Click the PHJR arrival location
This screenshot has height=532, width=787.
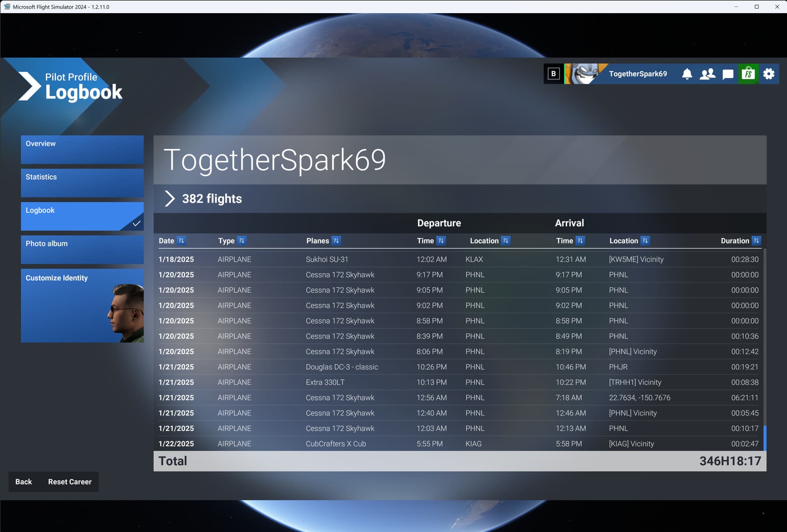click(x=618, y=367)
